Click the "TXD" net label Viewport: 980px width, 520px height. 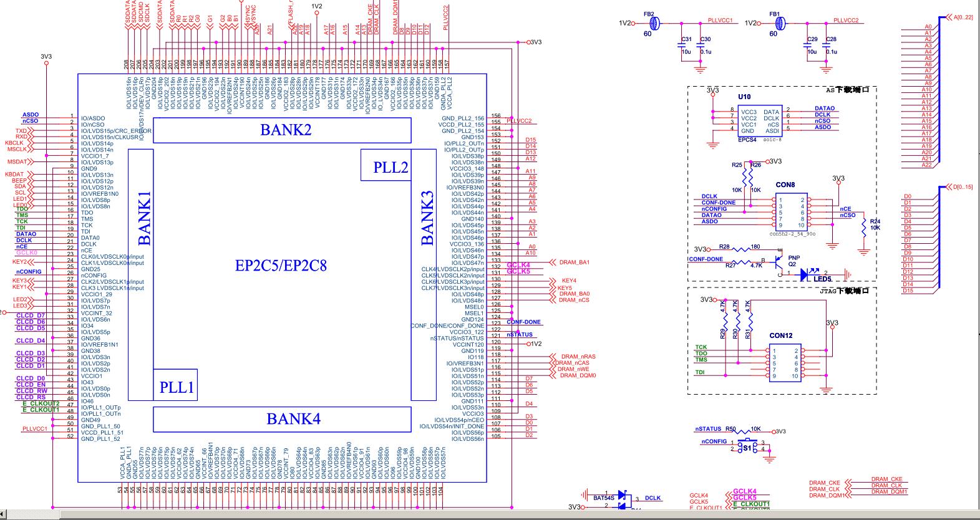pyautogui.click(x=21, y=130)
